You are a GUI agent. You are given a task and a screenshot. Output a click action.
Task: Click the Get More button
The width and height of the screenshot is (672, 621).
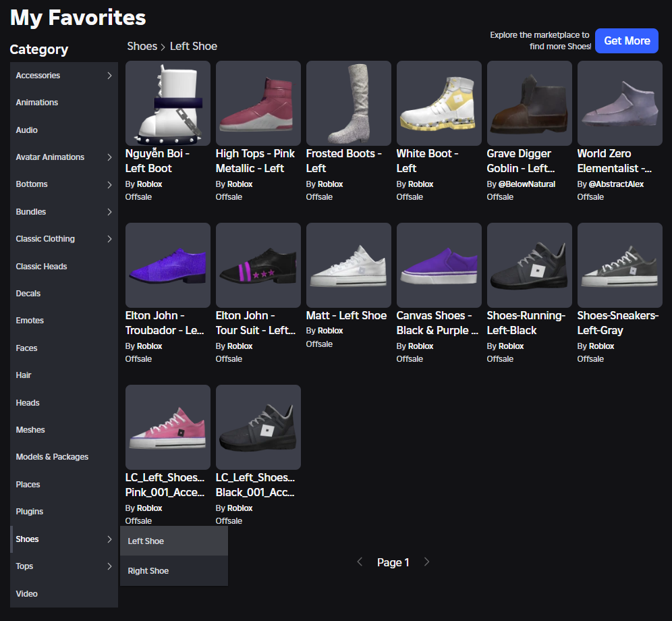tap(627, 41)
